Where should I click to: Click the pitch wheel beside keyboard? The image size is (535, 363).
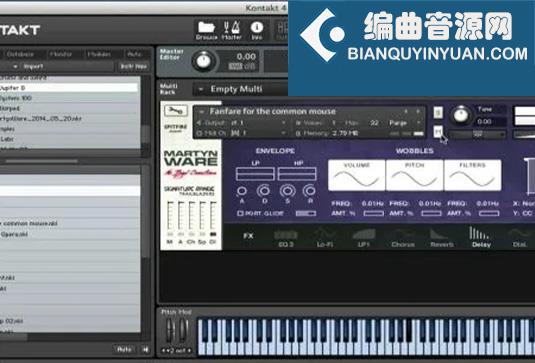(171, 330)
